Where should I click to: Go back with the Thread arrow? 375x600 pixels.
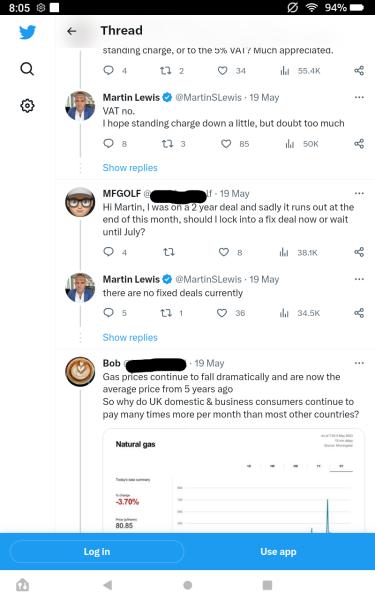[72, 31]
